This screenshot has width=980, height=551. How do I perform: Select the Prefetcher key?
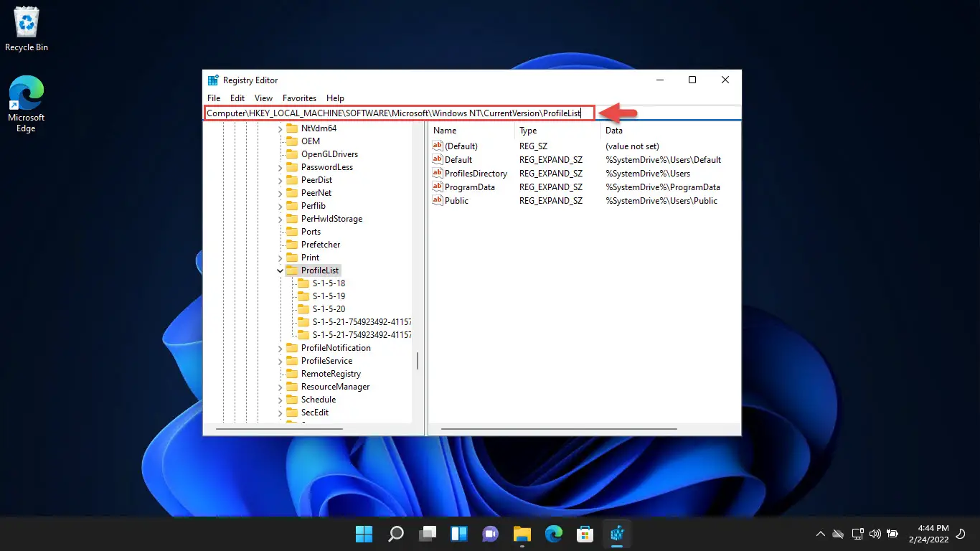pos(320,245)
